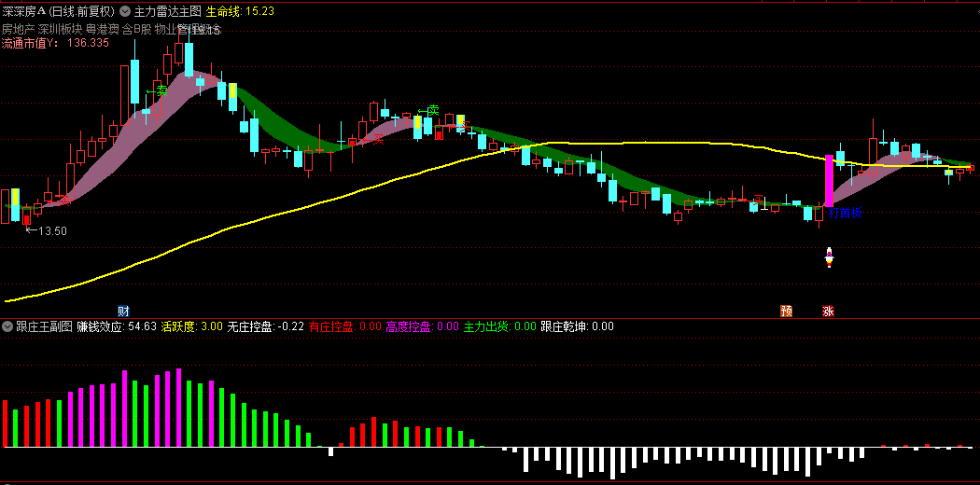Select the 深圳板块 sector tag

[x=60, y=29]
